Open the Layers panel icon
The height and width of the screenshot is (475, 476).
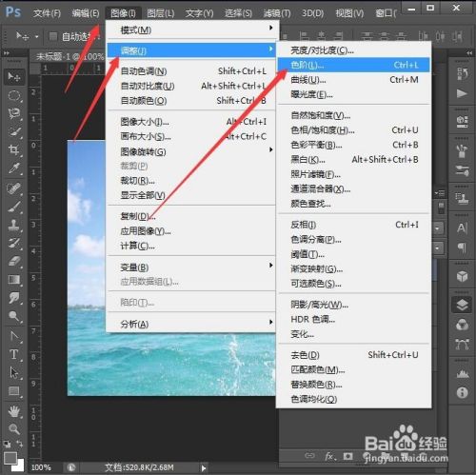tap(462, 306)
